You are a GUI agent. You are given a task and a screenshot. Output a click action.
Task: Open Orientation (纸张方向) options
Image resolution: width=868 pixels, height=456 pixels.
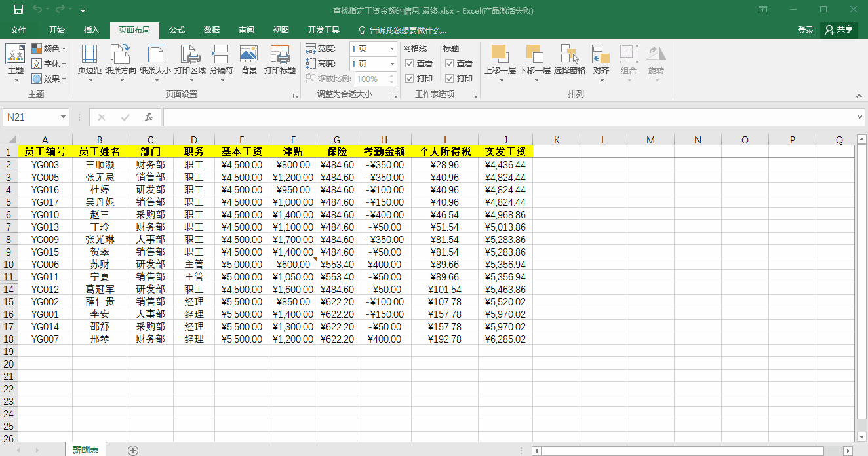tap(121, 63)
